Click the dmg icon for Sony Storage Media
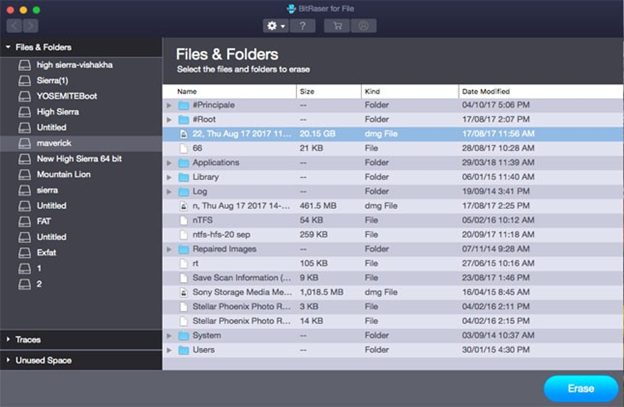624x407 pixels. (x=183, y=292)
